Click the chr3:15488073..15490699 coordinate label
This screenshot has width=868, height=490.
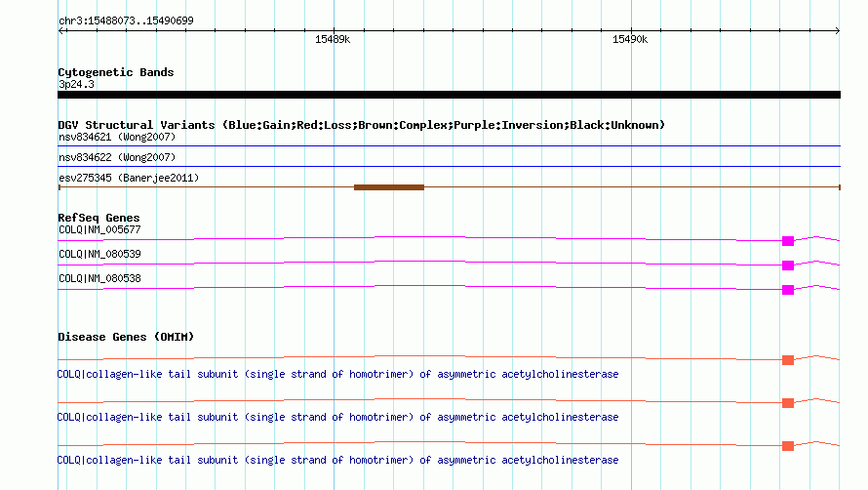pos(126,20)
